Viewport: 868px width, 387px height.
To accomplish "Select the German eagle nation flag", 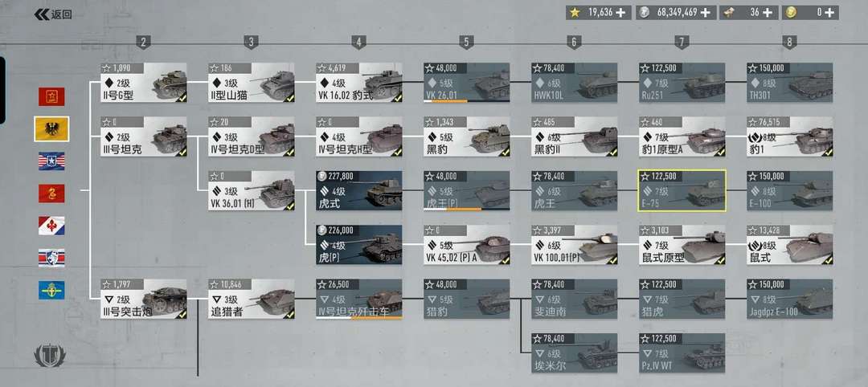I will pos(51,128).
